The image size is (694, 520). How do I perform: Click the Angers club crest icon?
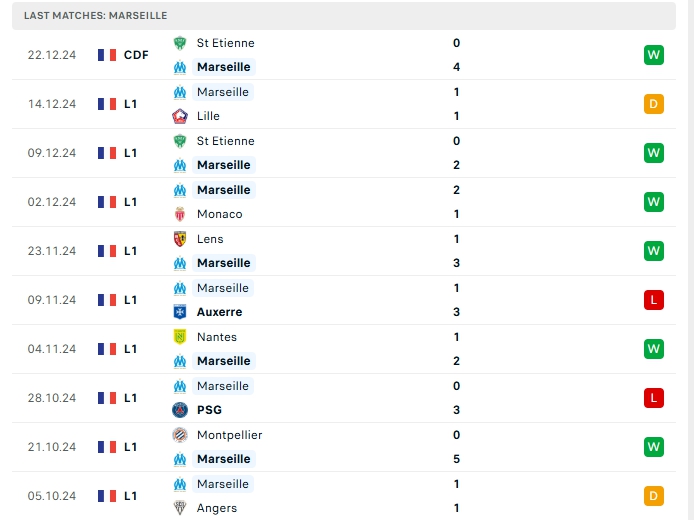tap(180, 508)
